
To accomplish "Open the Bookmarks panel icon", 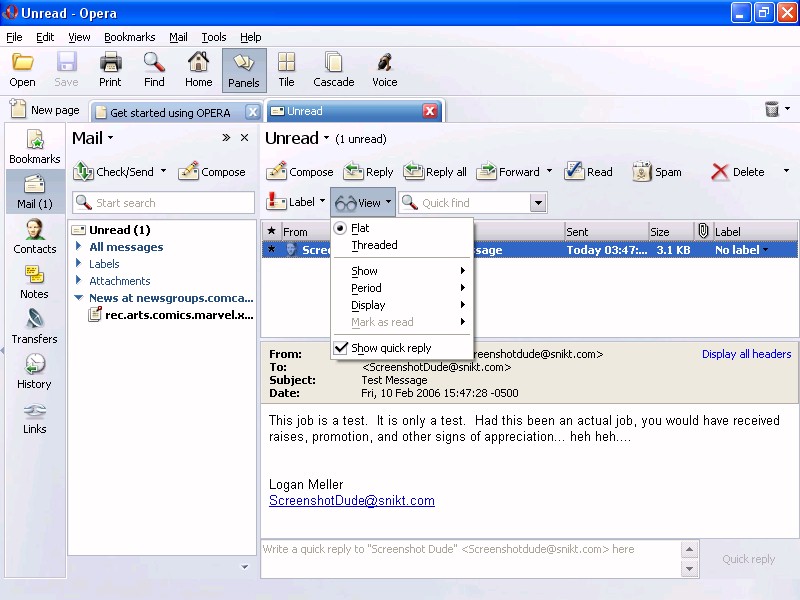I will click(35, 147).
